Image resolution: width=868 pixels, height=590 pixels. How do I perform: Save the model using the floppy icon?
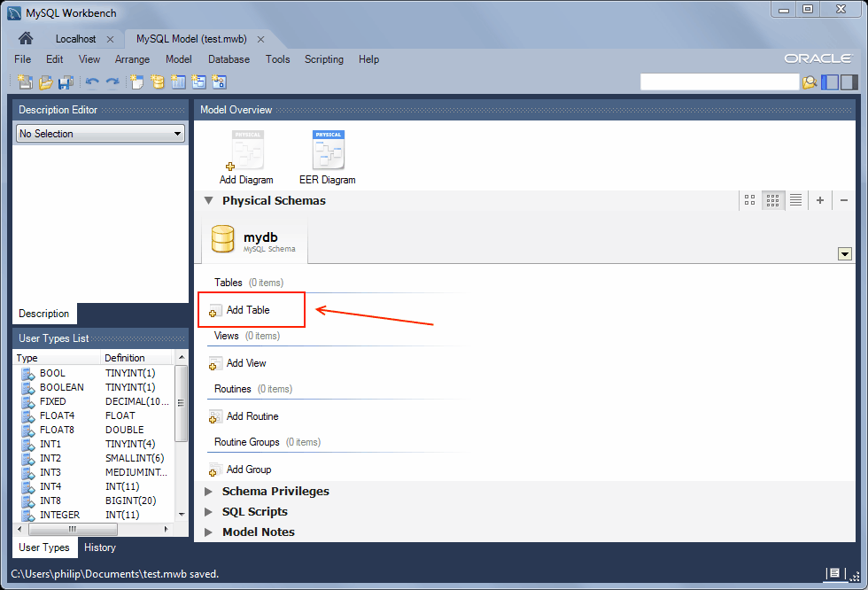[x=66, y=82]
